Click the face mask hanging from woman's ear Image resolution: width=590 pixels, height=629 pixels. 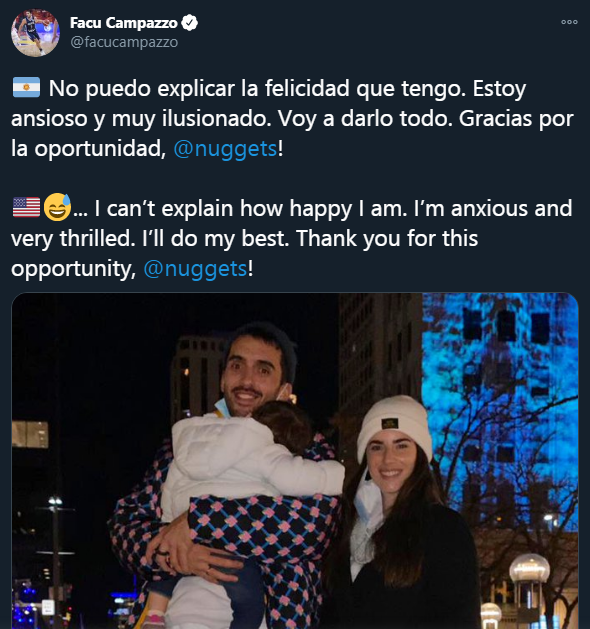tap(366, 499)
